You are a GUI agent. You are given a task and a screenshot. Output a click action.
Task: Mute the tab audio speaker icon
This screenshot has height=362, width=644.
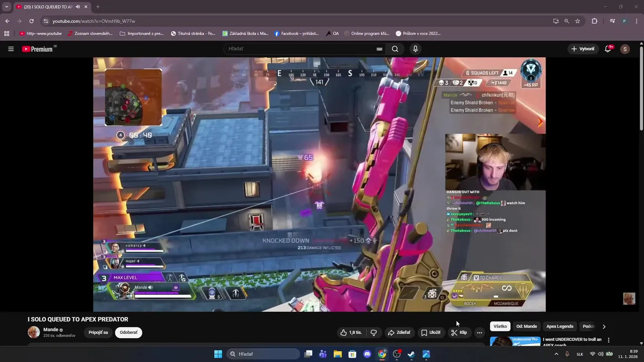tap(77, 7)
